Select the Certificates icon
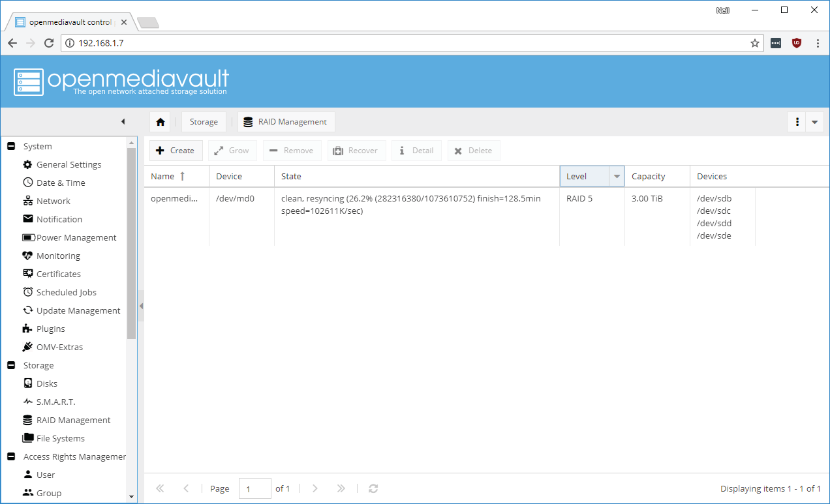This screenshot has width=830, height=504. 27,274
